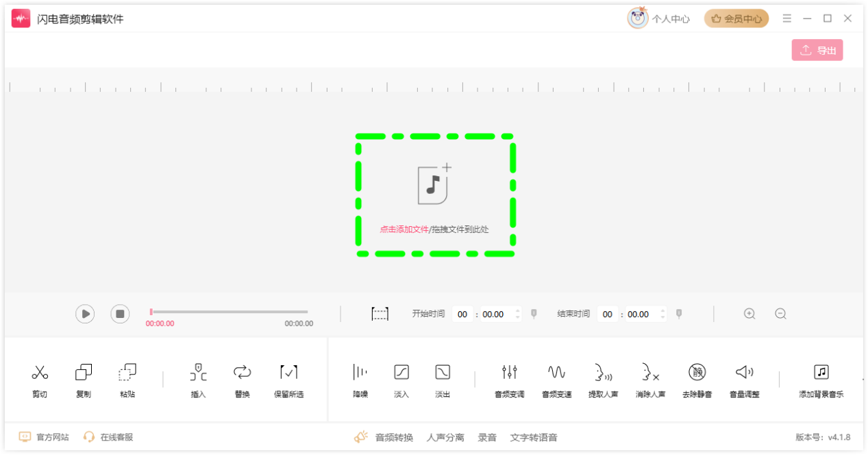Open the hamburger main menu
The image size is (868, 455).
tap(787, 19)
